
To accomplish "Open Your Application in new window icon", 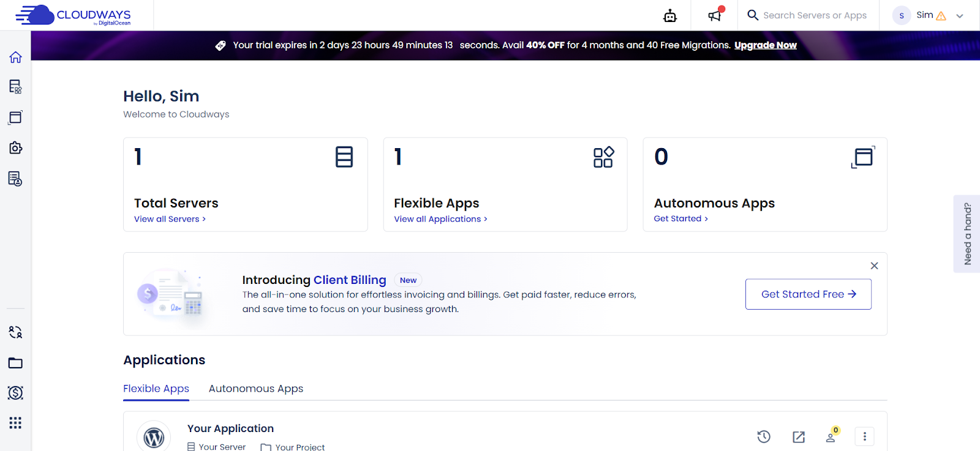I will [x=799, y=436].
